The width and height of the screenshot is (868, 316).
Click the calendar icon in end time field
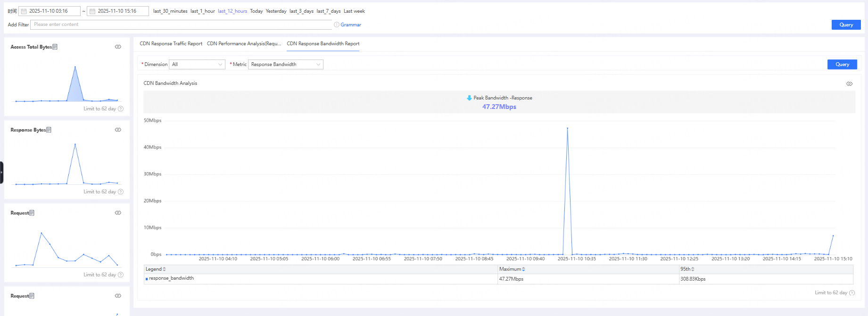pyautogui.click(x=92, y=11)
